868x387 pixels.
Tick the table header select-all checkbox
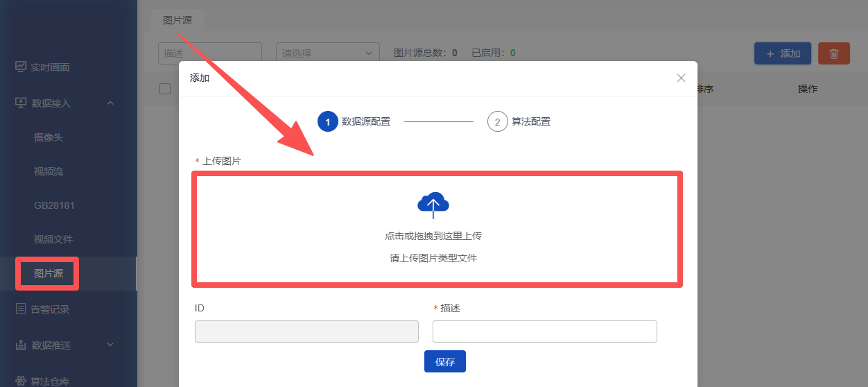click(x=164, y=89)
